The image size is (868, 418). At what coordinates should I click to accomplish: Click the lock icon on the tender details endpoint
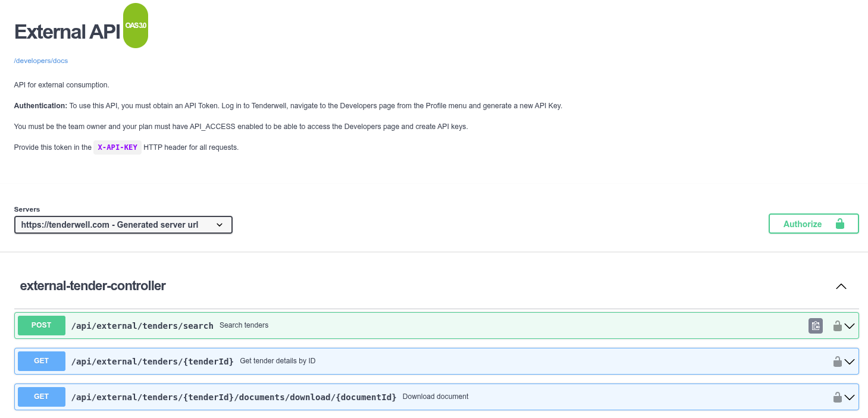837,361
